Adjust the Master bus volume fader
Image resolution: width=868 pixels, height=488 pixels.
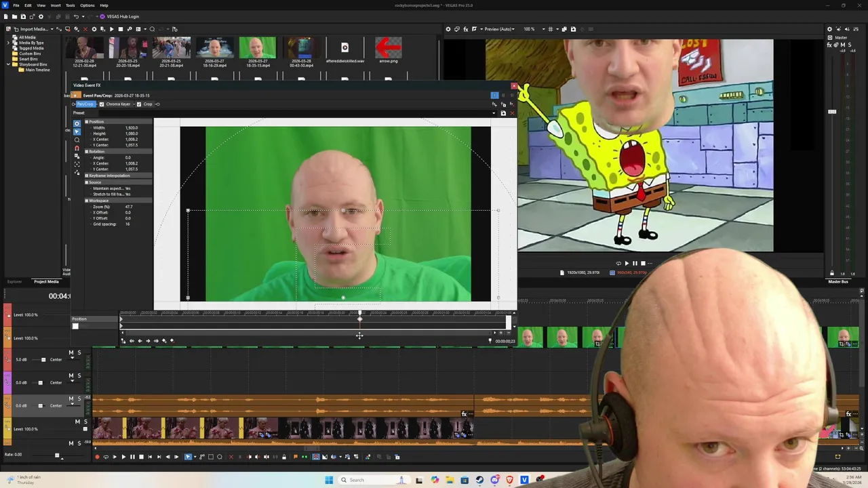coord(832,111)
